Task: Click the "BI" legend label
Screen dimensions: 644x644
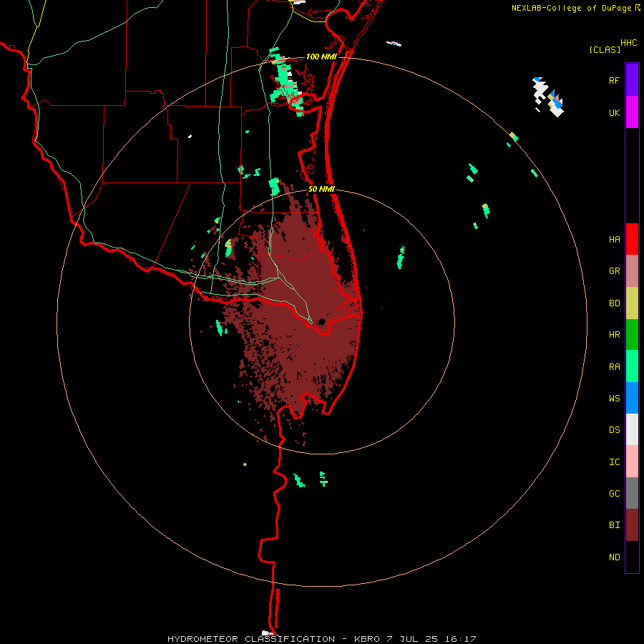Action: click(x=614, y=525)
